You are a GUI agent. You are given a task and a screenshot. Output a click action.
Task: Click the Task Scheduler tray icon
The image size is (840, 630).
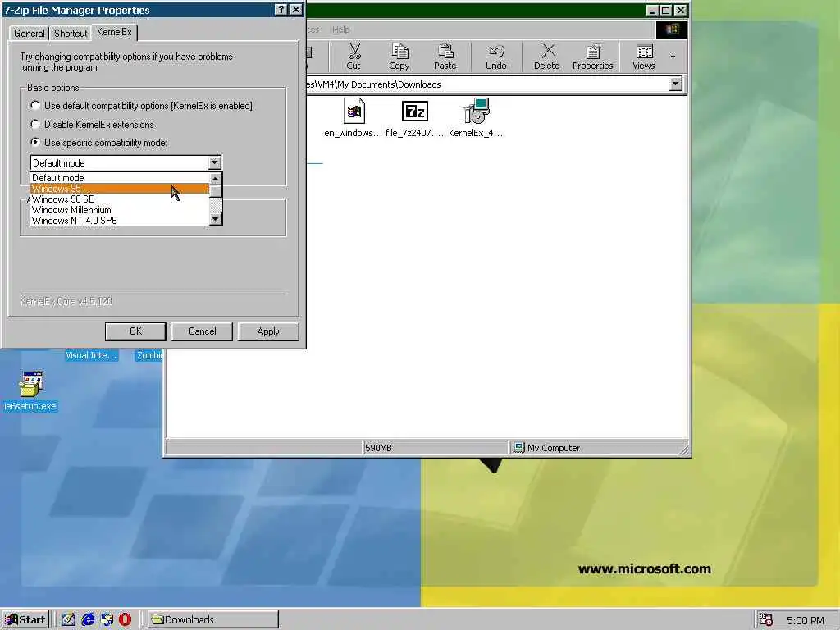pyautogui.click(x=766, y=620)
